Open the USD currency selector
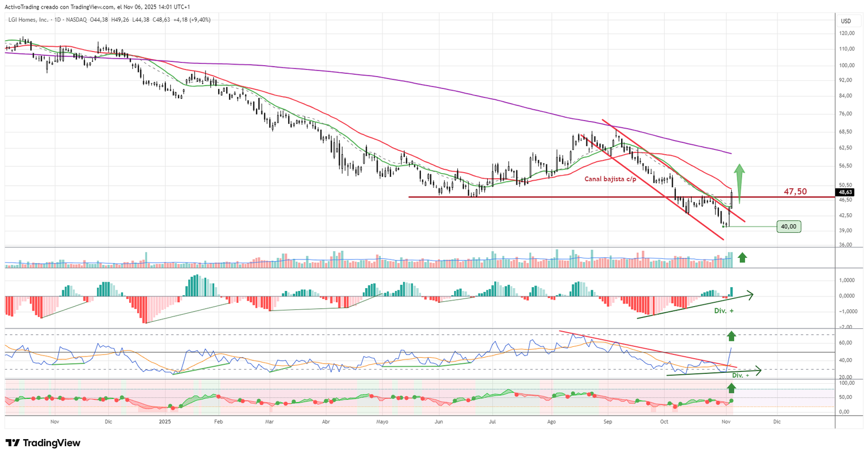The width and height of the screenshot is (868, 457). (846, 21)
